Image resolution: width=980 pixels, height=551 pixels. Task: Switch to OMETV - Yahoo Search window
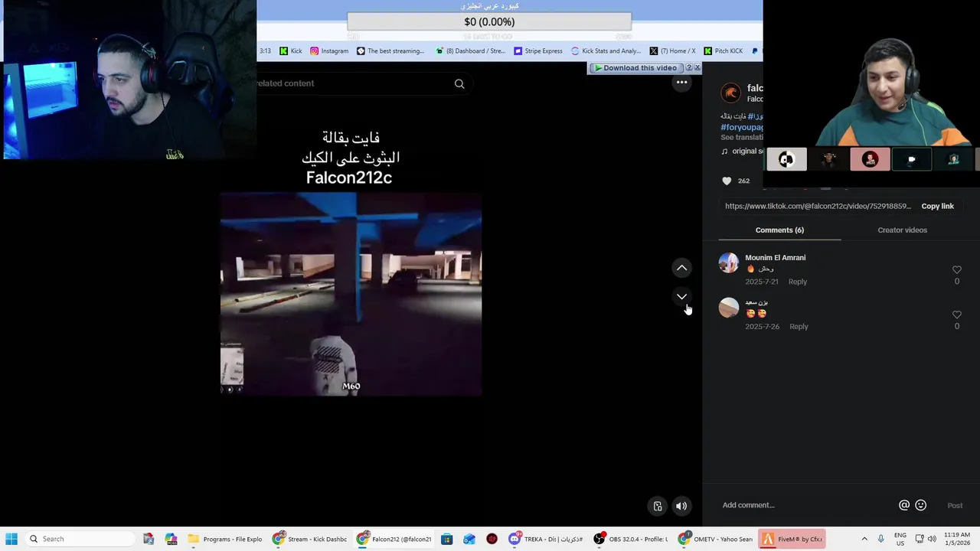click(714, 539)
